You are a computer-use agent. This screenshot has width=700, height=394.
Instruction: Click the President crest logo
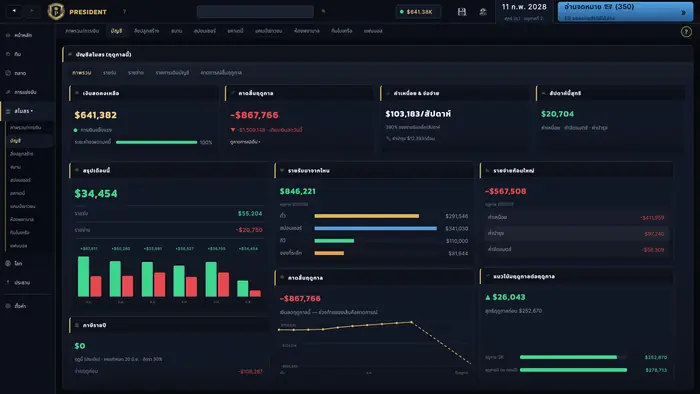[56, 12]
